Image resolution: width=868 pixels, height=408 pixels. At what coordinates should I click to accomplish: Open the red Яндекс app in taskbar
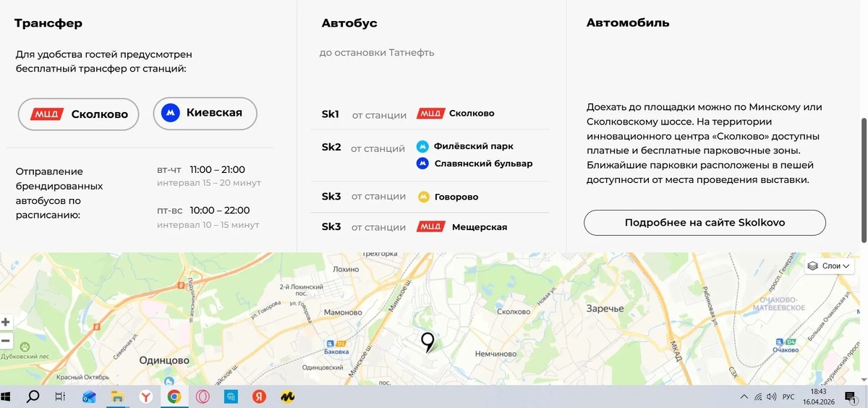point(259,397)
